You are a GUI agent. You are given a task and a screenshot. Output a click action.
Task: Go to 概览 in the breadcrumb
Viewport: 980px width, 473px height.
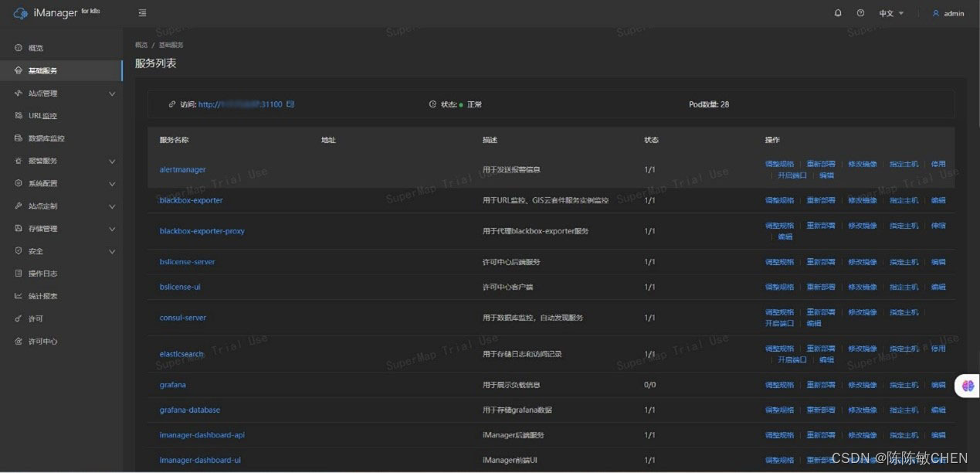[x=141, y=45]
